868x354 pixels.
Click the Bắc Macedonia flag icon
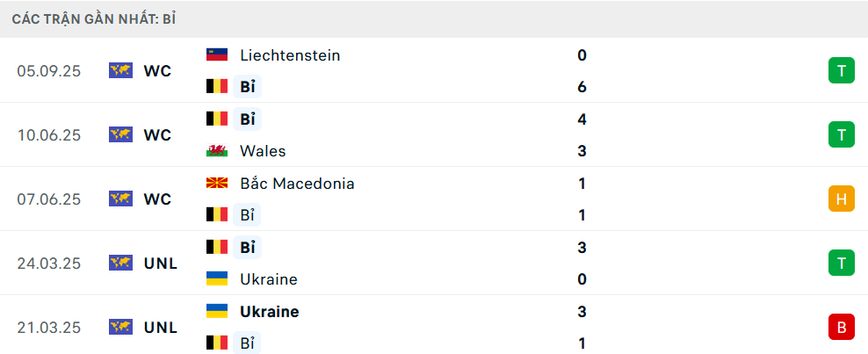click(216, 184)
